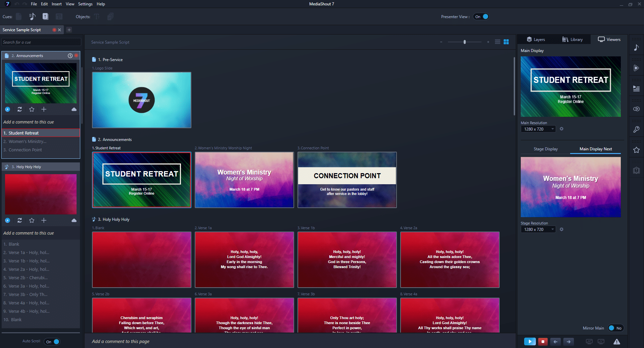Add a new script tab
The width and height of the screenshot is (644, 348).
click(x=69, y=30)
